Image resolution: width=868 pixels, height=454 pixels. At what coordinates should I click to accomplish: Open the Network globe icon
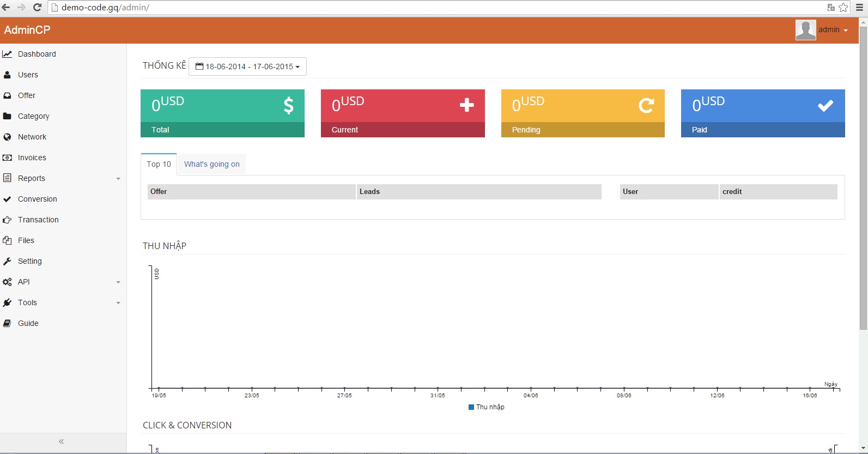tap(7, 137)
